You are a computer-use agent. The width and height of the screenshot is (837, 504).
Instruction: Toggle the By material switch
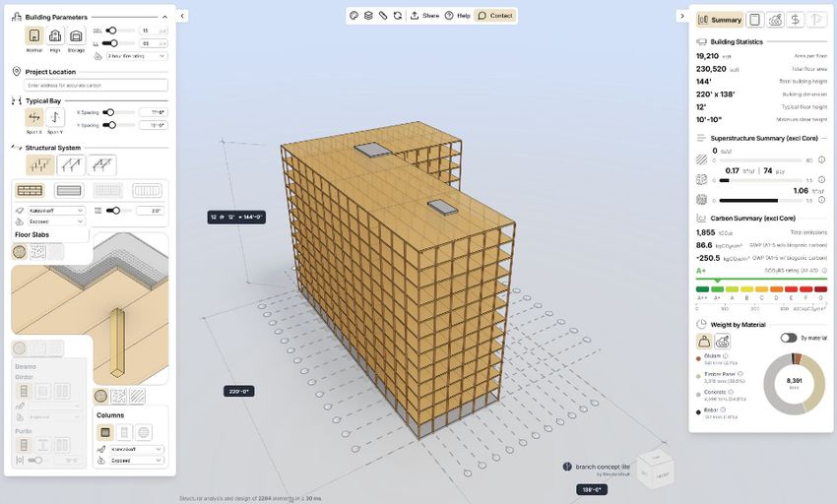point(788,338)
